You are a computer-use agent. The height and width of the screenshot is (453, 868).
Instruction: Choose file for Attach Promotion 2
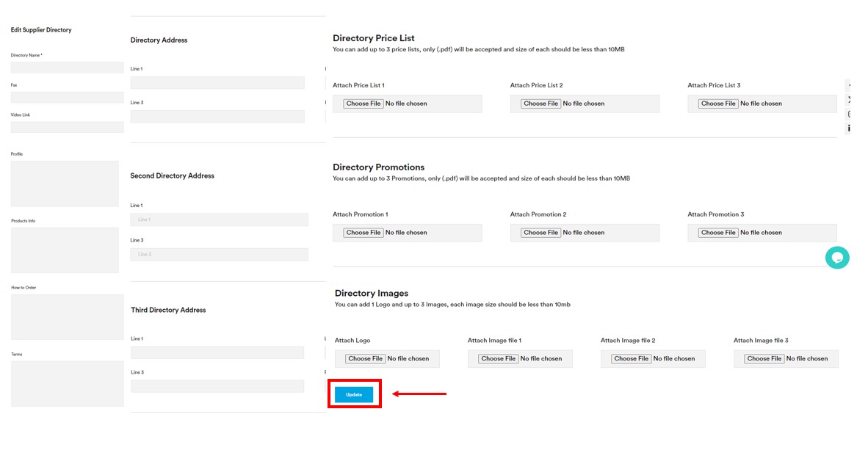(x=541, y=233)
